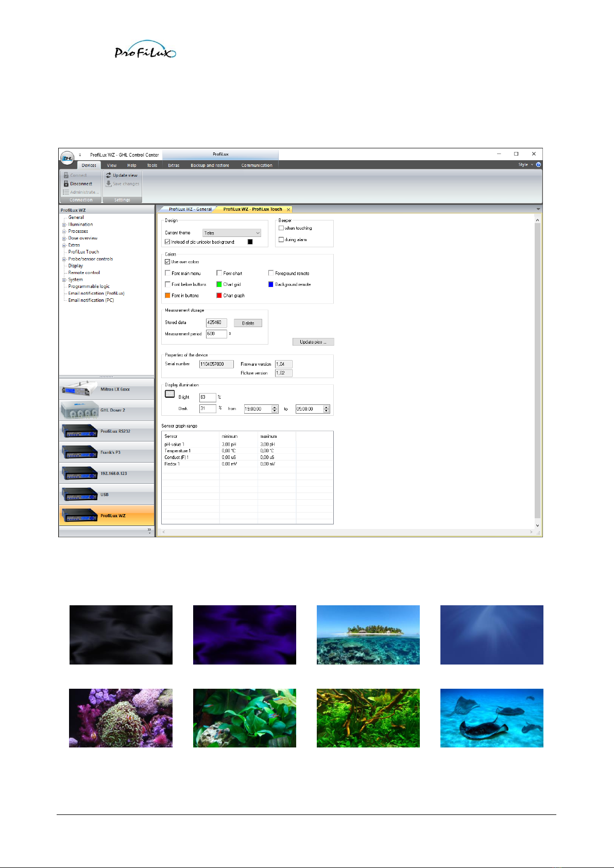
Task: Click the display illumination screen icon
Action: click(x=169, y=394)
